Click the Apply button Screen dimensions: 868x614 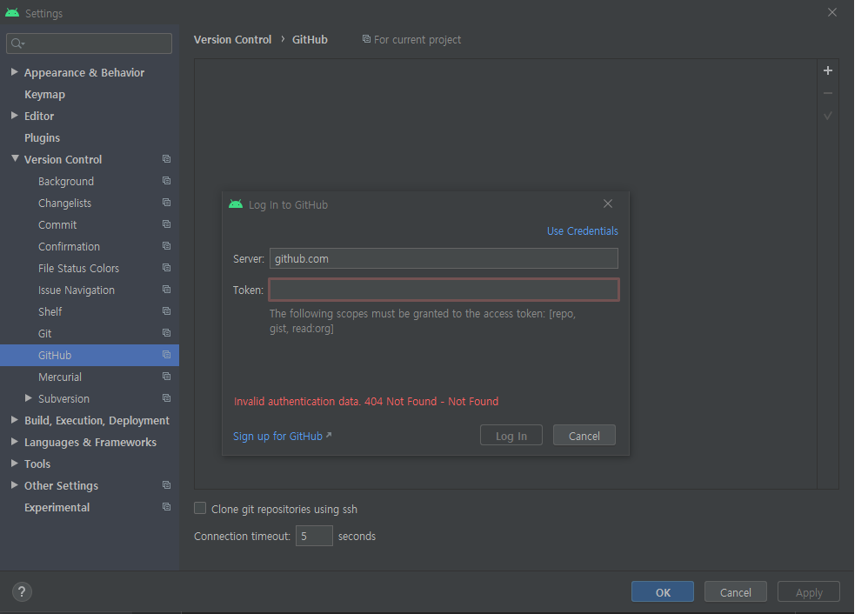tap(809, 592)
